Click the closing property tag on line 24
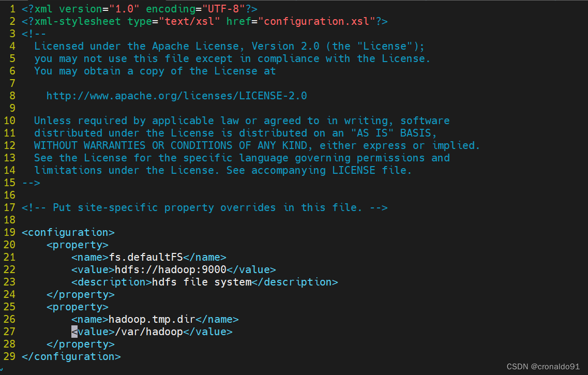Screen dimensions: 588x375 click(81, 295)
